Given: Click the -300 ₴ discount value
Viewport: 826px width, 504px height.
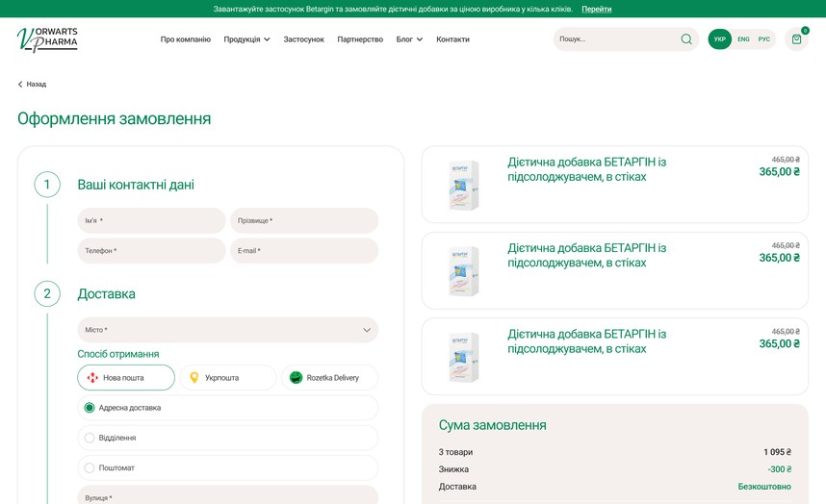Looking at the screenshot, I should coord(779,469).
